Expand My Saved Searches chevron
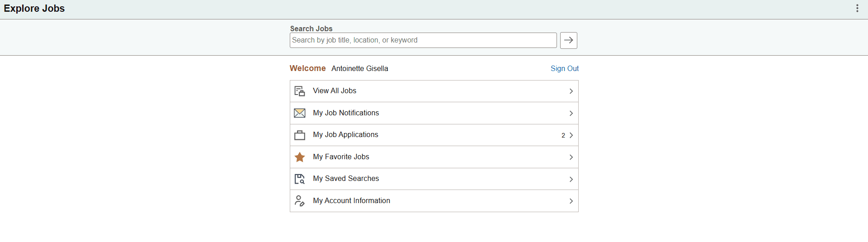The height and width of the screenshot is (242, 868). click(x=571, y=180)
